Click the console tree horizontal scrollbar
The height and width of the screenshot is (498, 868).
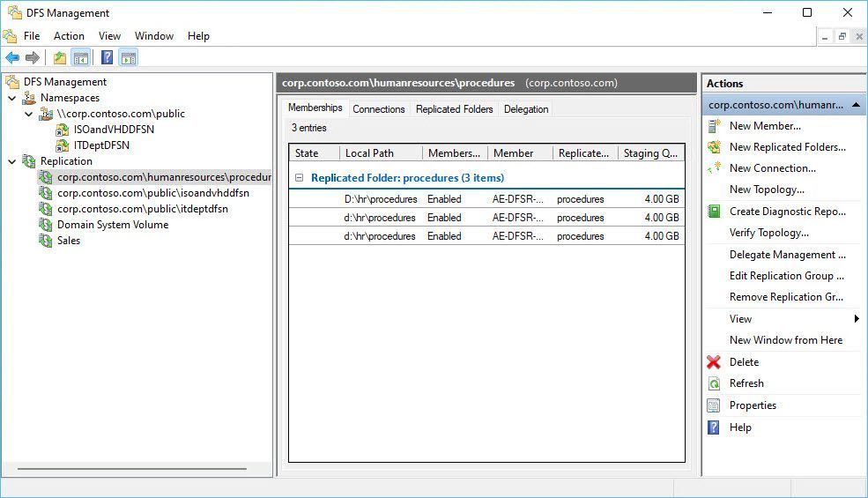point(132,469)
